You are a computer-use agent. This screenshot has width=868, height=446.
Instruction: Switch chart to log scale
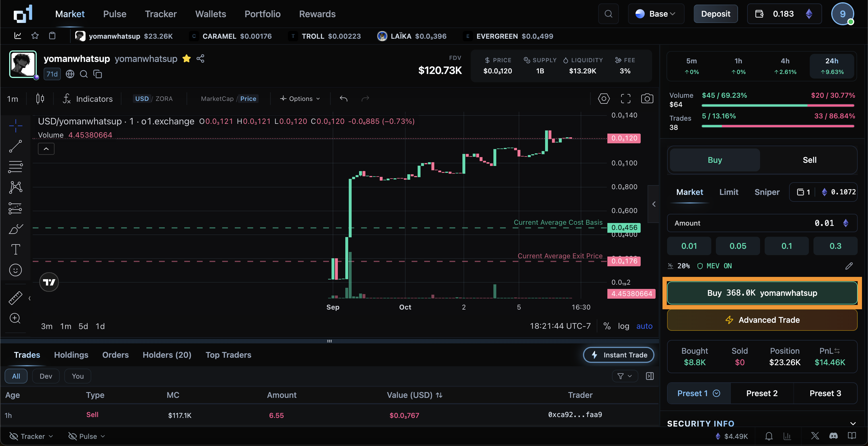[x=623, y=326]
